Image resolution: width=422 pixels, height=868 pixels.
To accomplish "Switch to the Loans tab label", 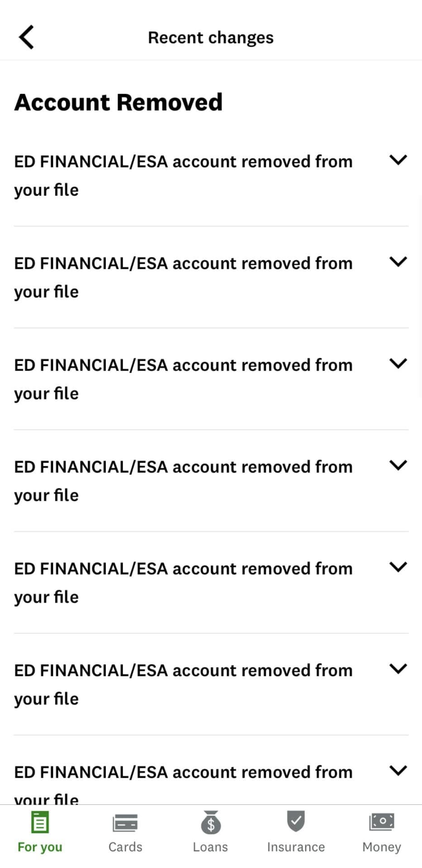I will pyautogui.click(x=210, y=847).
